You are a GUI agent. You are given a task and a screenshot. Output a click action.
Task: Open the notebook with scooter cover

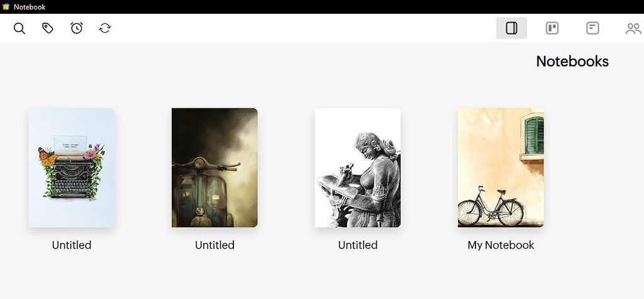click(214, 168)
